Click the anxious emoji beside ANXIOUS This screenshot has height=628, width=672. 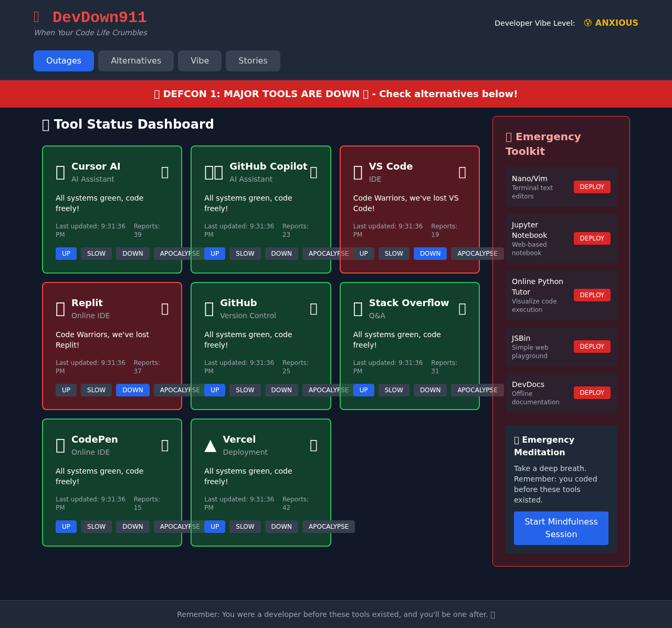tap(588, 23)
